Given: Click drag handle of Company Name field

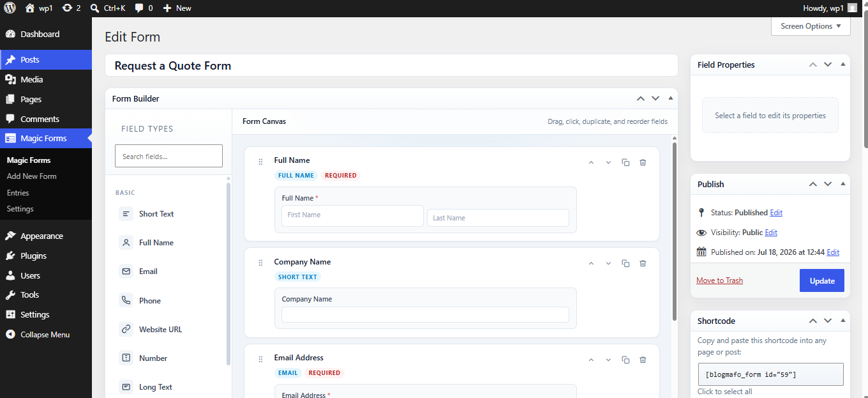Looking at the screenshot, I should click(x=260, y=263).
